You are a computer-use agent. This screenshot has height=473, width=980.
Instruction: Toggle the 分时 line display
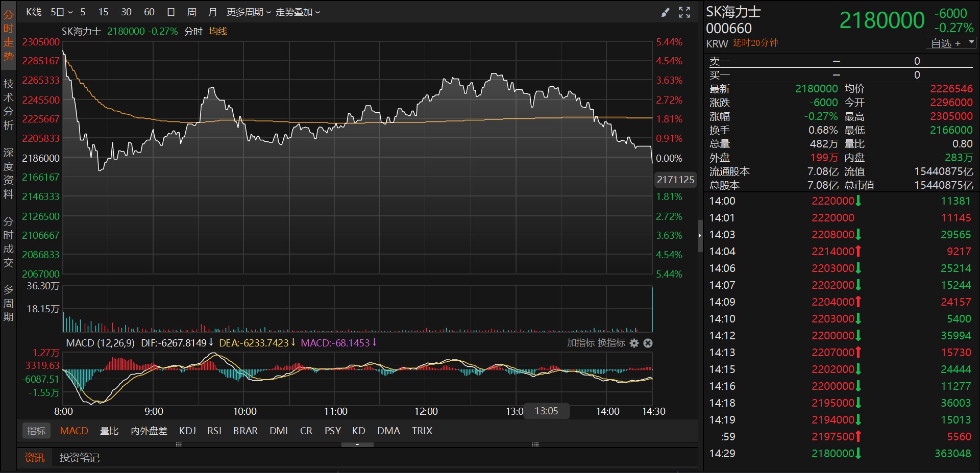[x=193, y=31]
